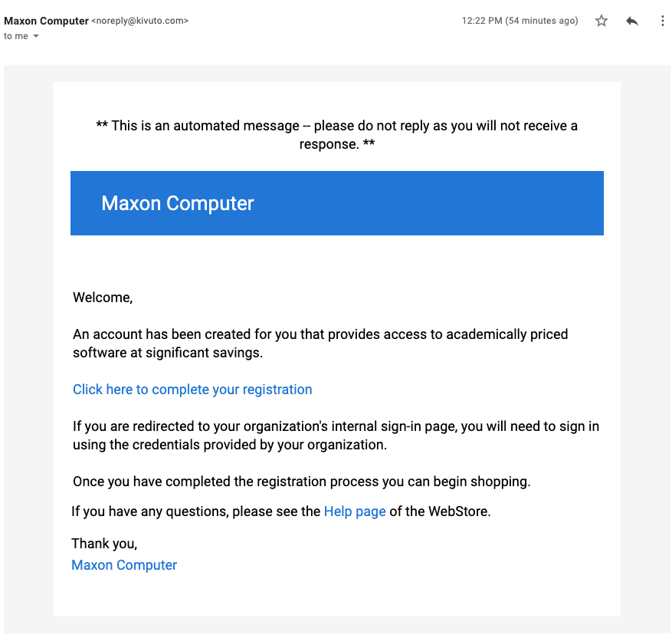Click the bold sender name Maxon Computer
This screenshot has height=638, width=672.
tap(46, 21)
